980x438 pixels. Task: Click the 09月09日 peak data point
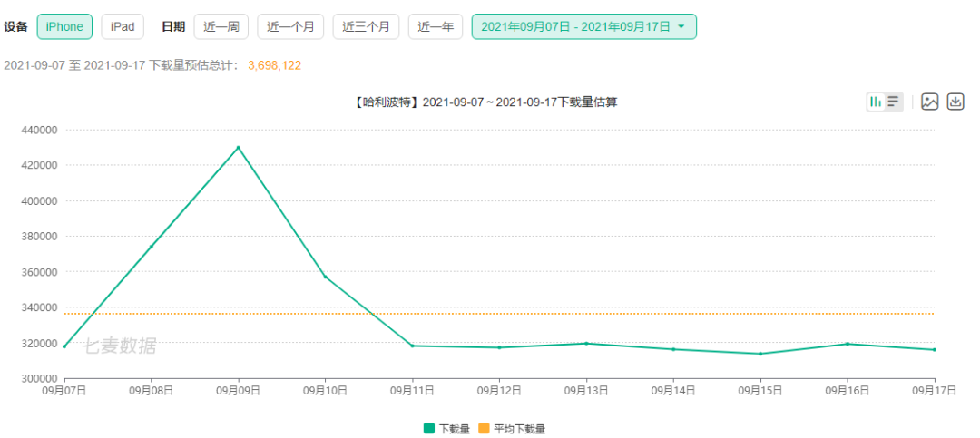(238, 148)
